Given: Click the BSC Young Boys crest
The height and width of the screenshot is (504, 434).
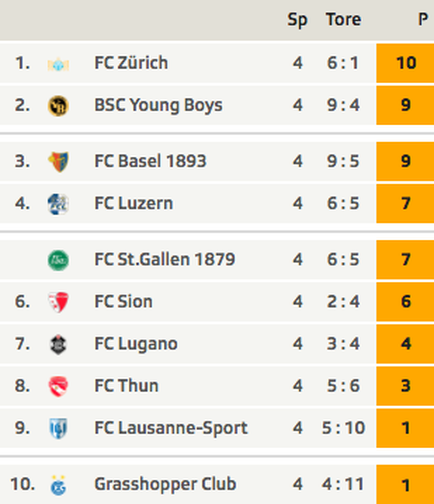Looking at the screenshot, I should click(58, 106).
